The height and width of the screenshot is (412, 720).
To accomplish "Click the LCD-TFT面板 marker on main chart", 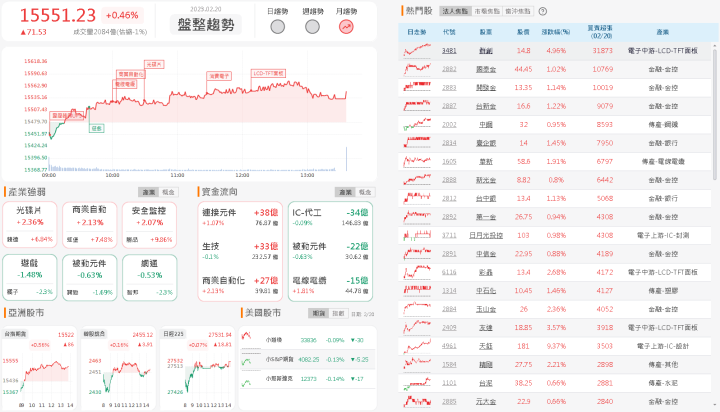I will (x=269, y=73).
